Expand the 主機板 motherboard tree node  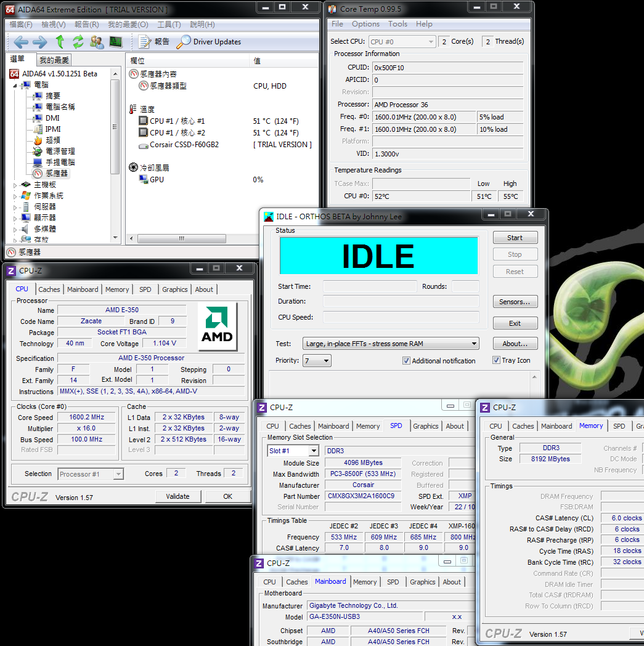click(15, 185)
